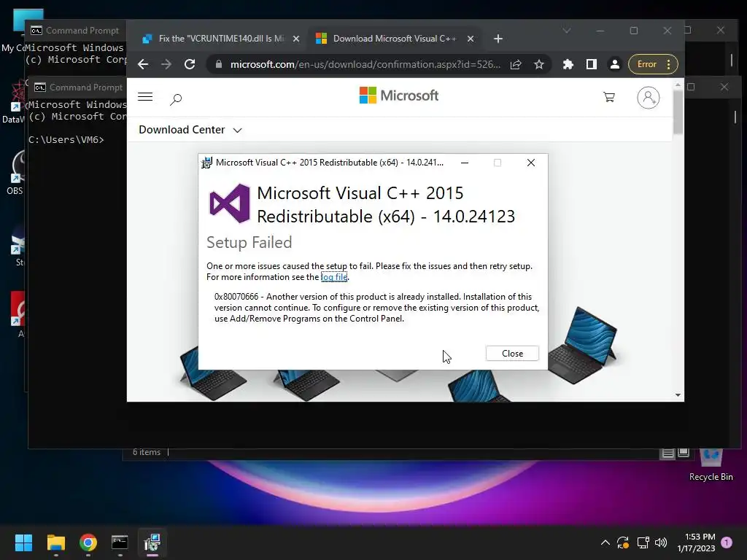This screenshot has height=560, width=747.
Task: Open the notification badge in taskbar
Action: (x=727, y=542)
